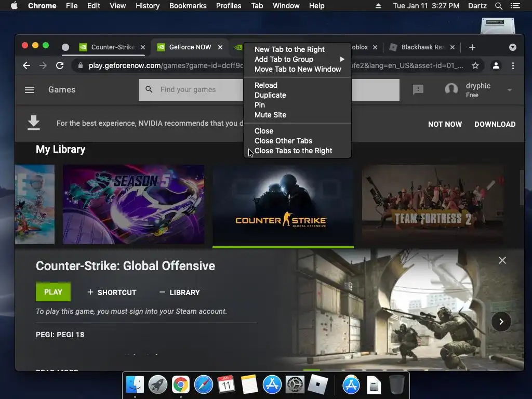The image size is (532, 399).
Task: Open Spotlight search in the menu bar
Action: 498,6
